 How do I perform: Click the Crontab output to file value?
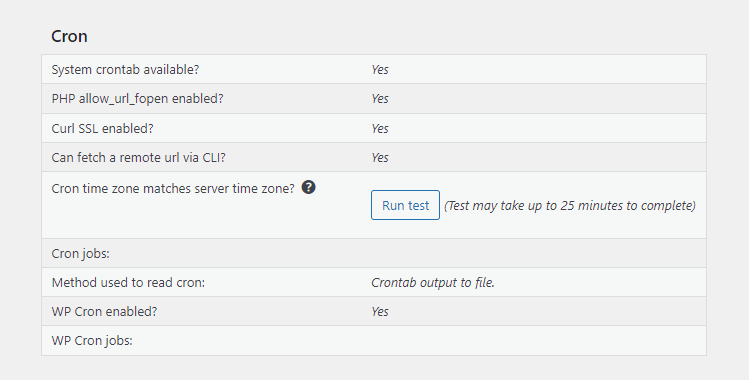[433, 283]
